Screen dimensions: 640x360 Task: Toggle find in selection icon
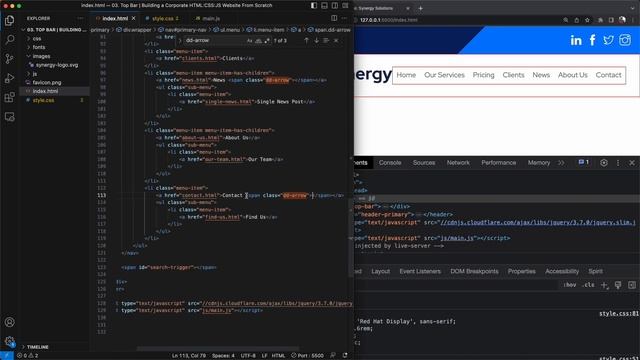[x=326, y=40]
